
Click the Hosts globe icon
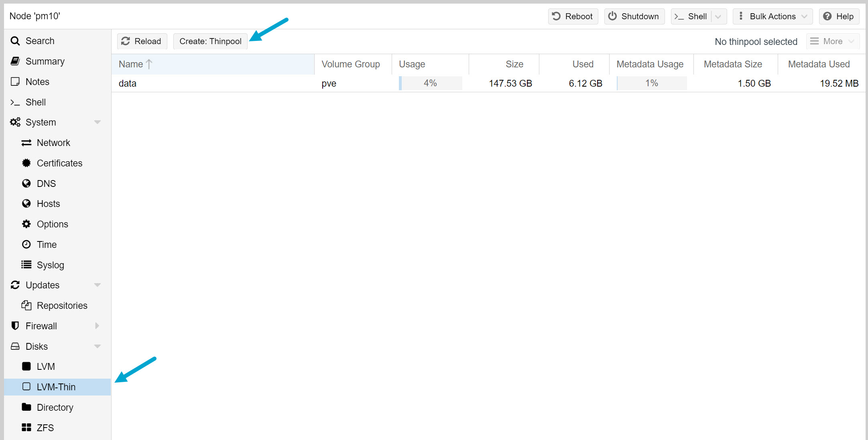point(26,203)
